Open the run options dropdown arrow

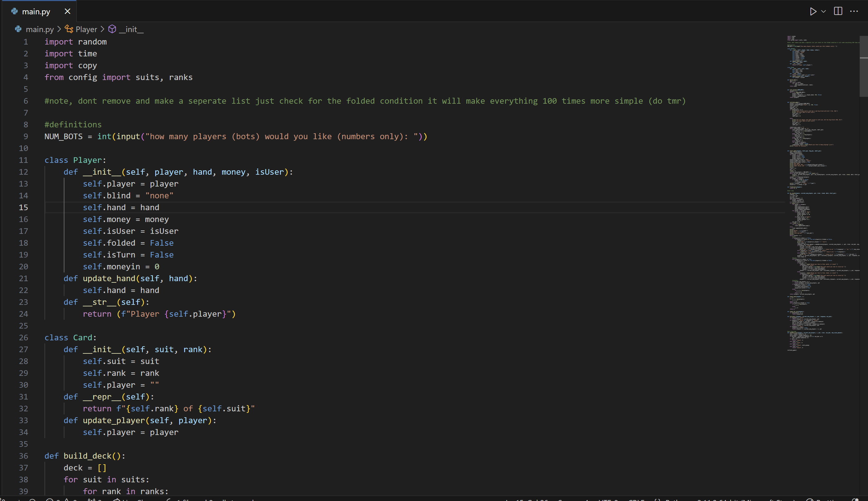[x=823, y=11]
